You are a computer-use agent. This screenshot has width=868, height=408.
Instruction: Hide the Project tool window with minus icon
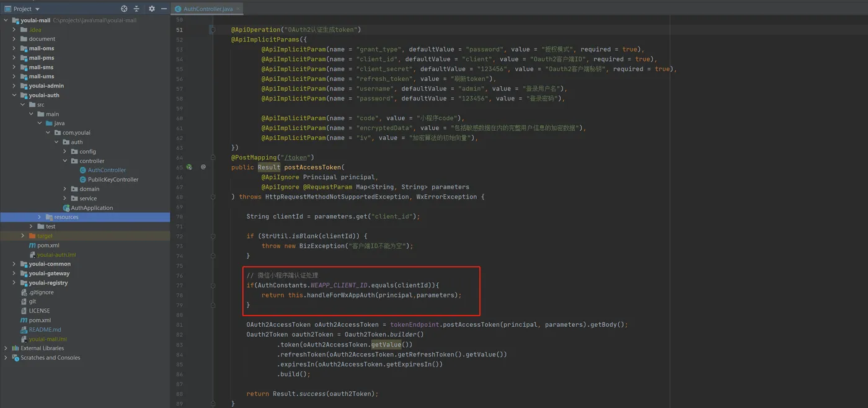pyautogui.click(x=164, y=9)
